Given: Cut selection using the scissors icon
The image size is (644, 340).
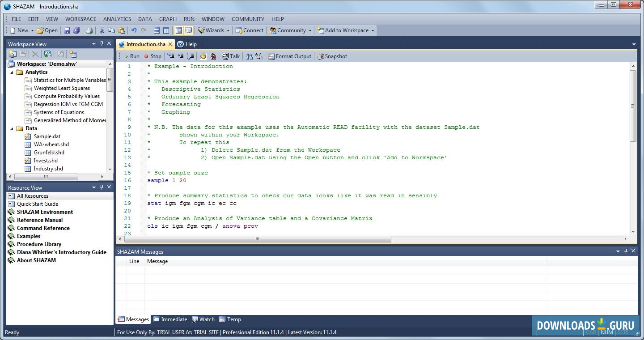Looking at the screenshot, I should [x=102, y=30].
